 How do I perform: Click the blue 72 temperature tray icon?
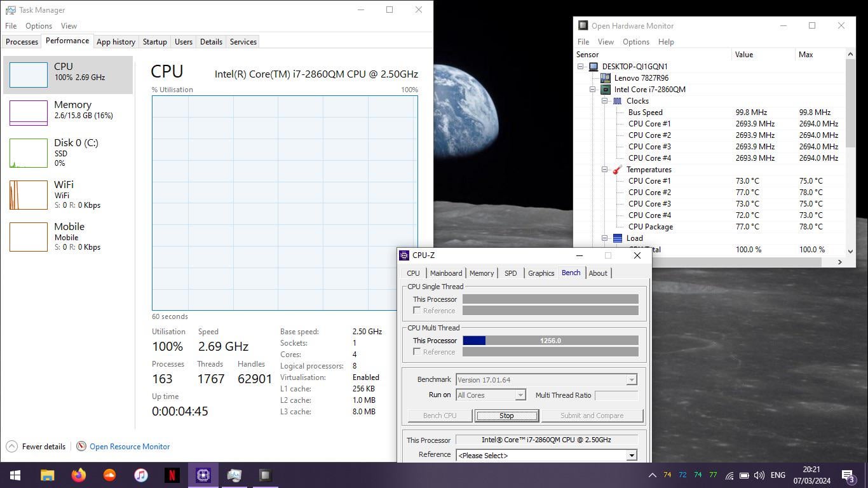pos(682,475)
